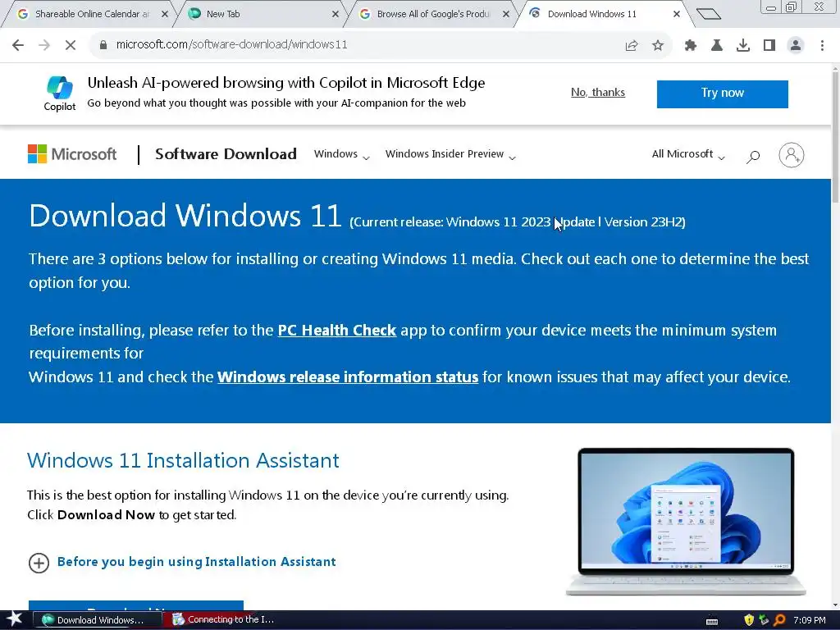Click the Try now button

point(722,94)
